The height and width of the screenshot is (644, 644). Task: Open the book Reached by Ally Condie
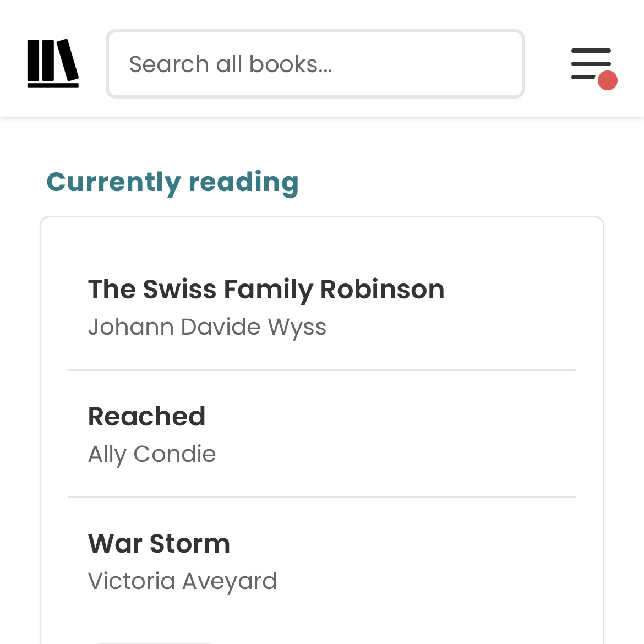[x=146, y=417]
